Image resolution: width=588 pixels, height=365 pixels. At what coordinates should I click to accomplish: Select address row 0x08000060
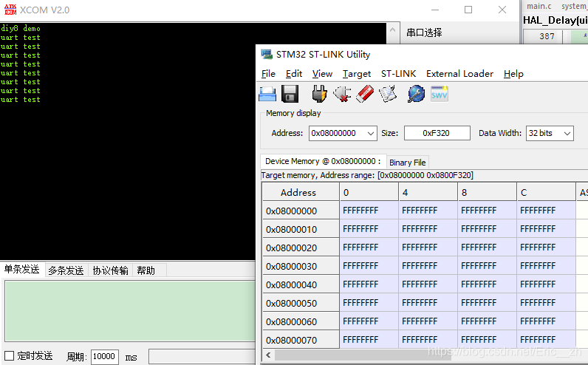(x=301, y=321)
